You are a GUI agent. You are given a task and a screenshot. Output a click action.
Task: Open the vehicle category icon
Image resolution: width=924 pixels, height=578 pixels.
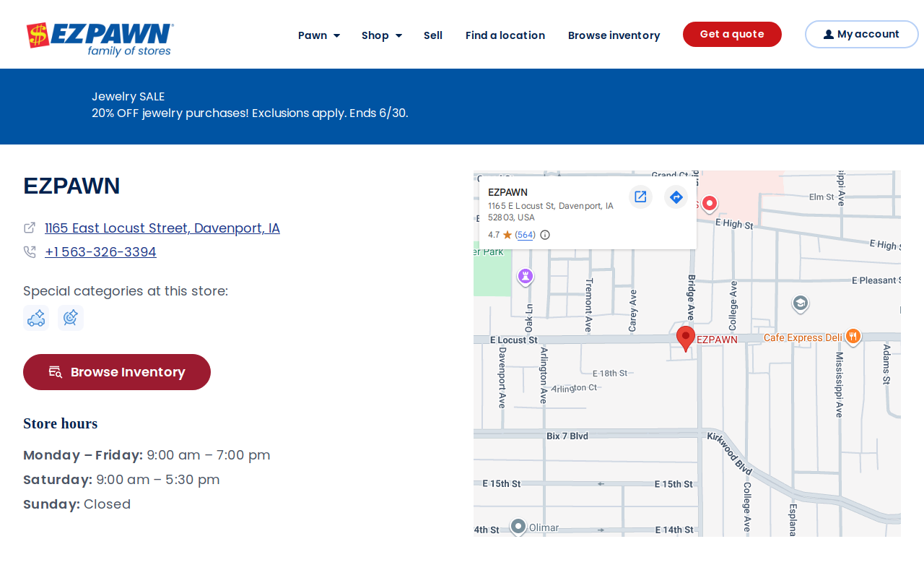(x=36, y=318)
